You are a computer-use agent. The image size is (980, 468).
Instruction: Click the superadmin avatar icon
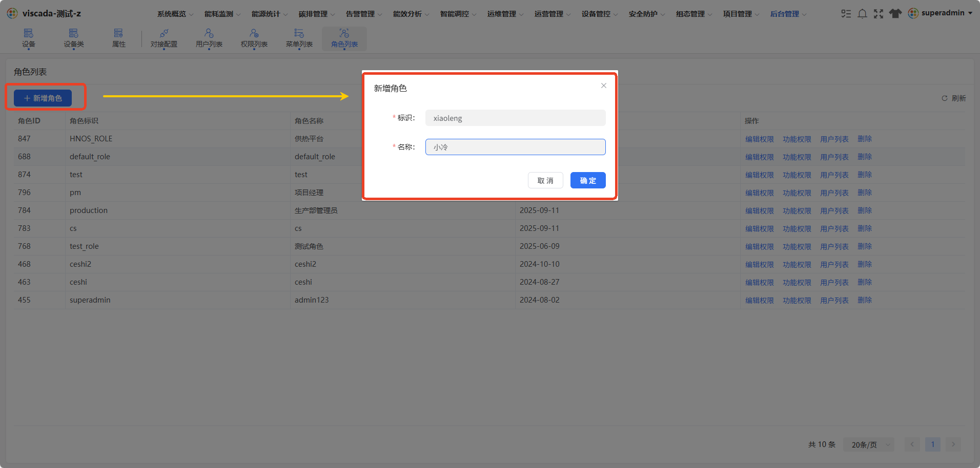point(913,13)
